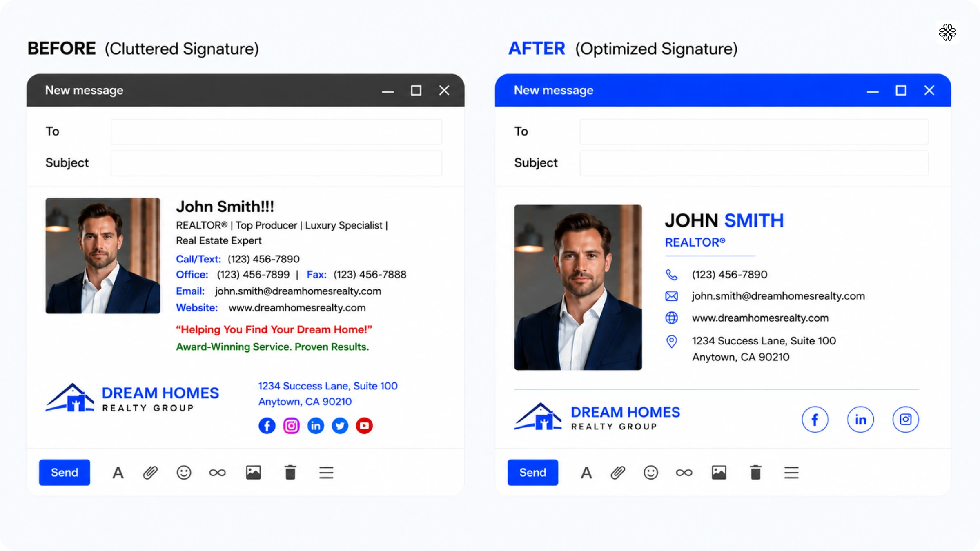Maximize the Before New message window
Image resolution: width=980 pixels, height=551 pixels.
click(x=416, y=91)
